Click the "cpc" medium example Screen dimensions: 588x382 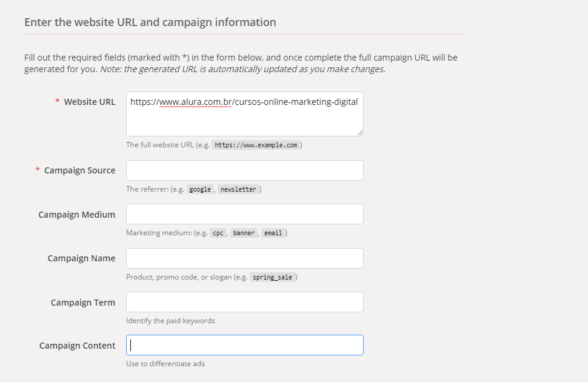218,233
